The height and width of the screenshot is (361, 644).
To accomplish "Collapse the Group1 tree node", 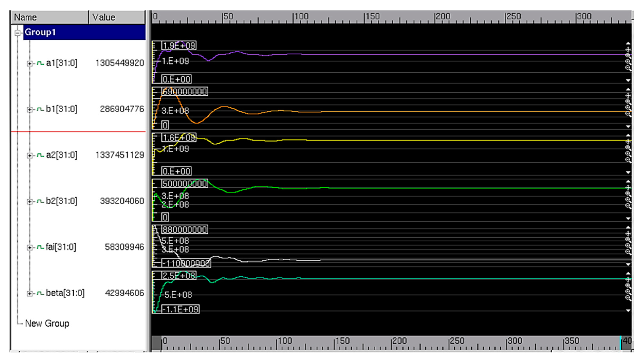I will coord(17,33).
